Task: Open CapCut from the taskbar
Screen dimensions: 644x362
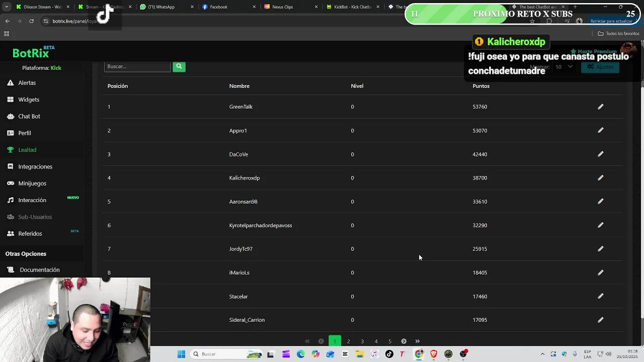Action: [x=345, y=354]
